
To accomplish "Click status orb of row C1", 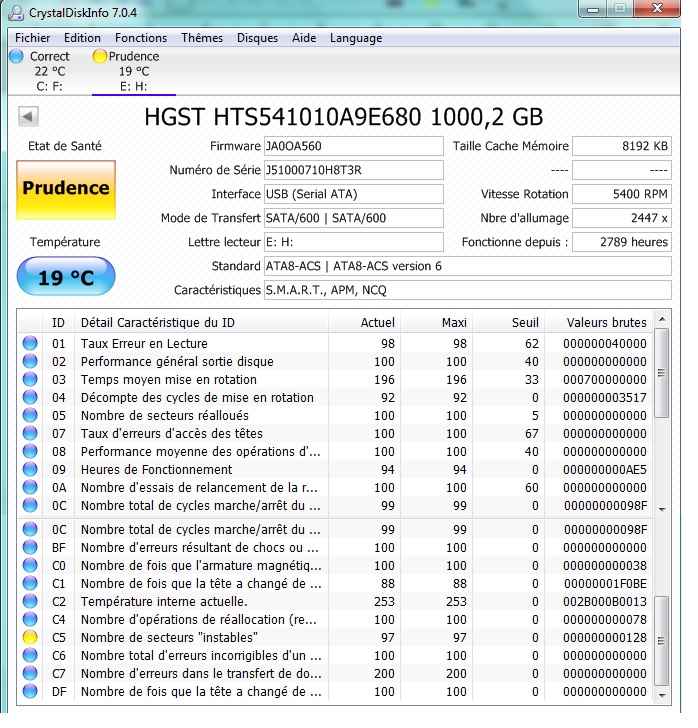I will (30, 584).
